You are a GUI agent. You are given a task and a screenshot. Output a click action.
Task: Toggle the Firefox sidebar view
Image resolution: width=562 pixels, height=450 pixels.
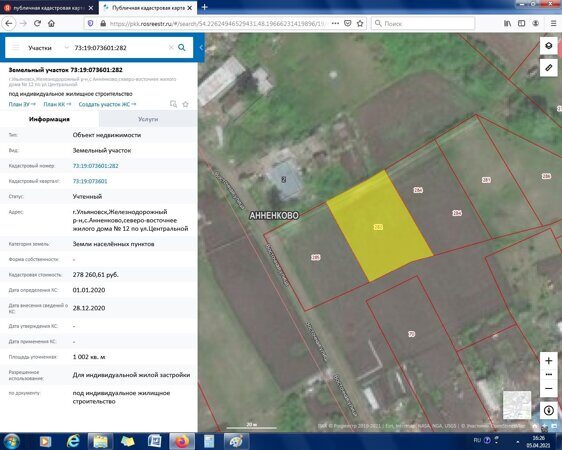click(521, 23)
